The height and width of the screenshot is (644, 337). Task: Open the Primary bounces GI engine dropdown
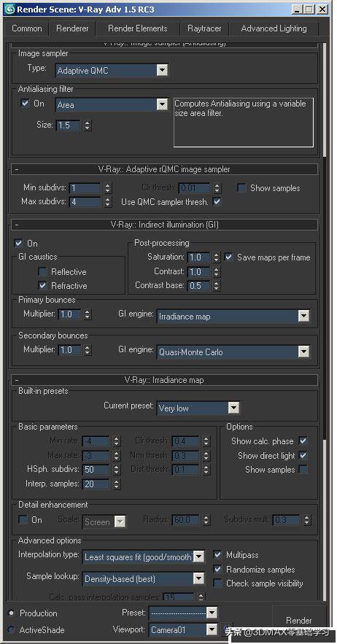coord(233,317)
